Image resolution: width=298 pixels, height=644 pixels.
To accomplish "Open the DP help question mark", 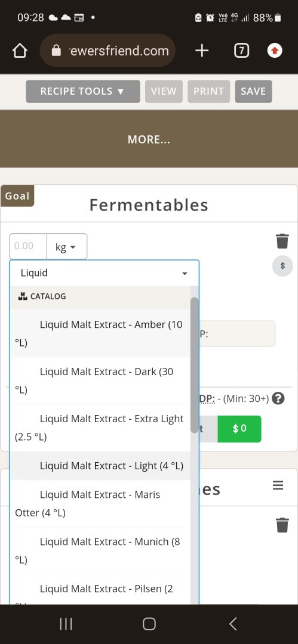I will click(279, 398).
